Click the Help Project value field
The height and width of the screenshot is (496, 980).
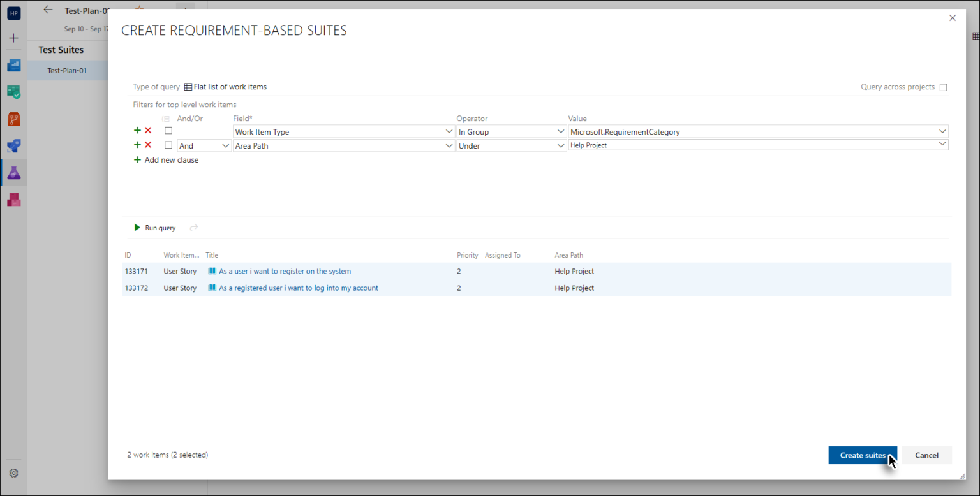tap(702, 145)
